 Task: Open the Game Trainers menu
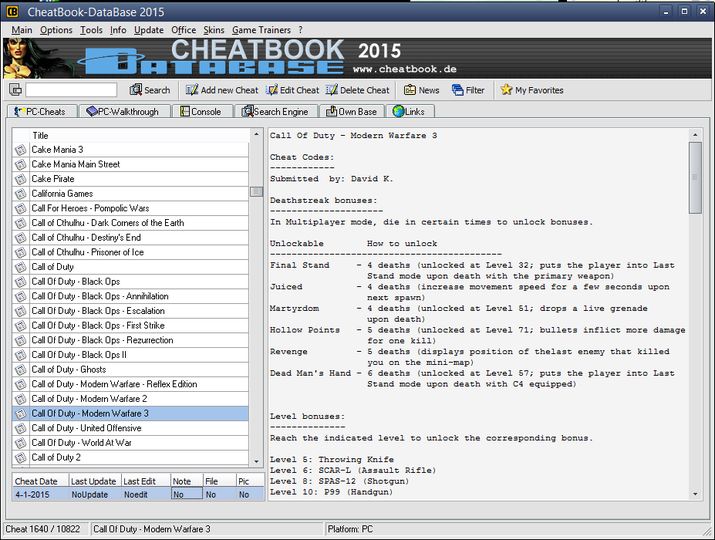(x=261, y=30)
